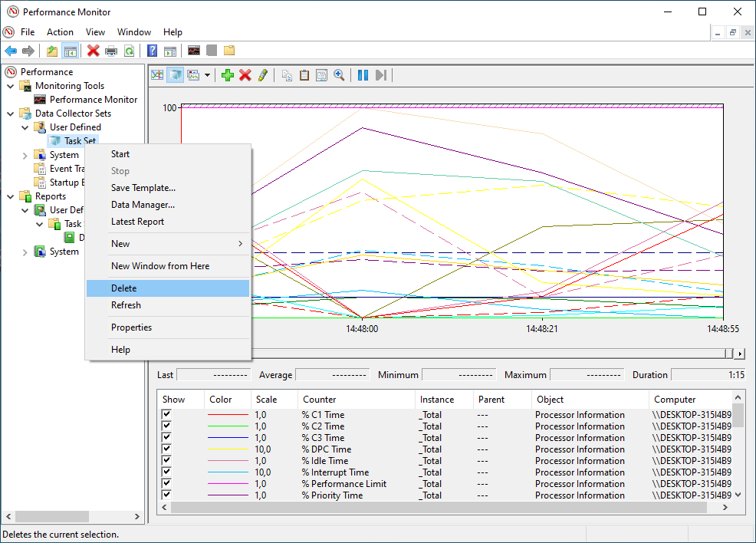
Task: Uncheck Show for the % C1 Time counter
Action: click(166, 414)
